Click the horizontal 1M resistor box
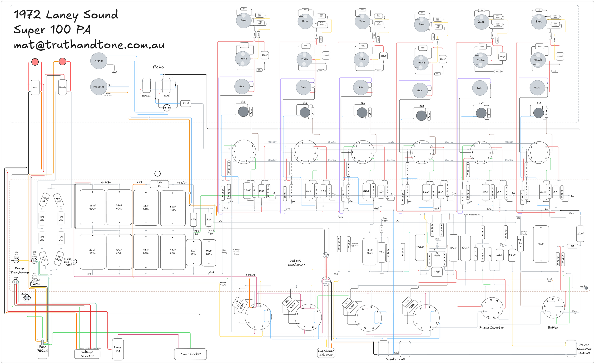The width and height of the screenshot is (595, 364). 572,246
